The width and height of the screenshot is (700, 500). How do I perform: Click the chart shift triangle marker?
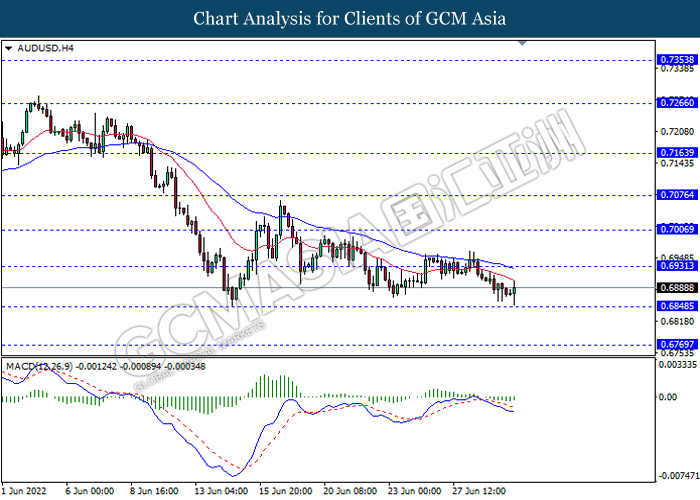click(x=522, y=43)
